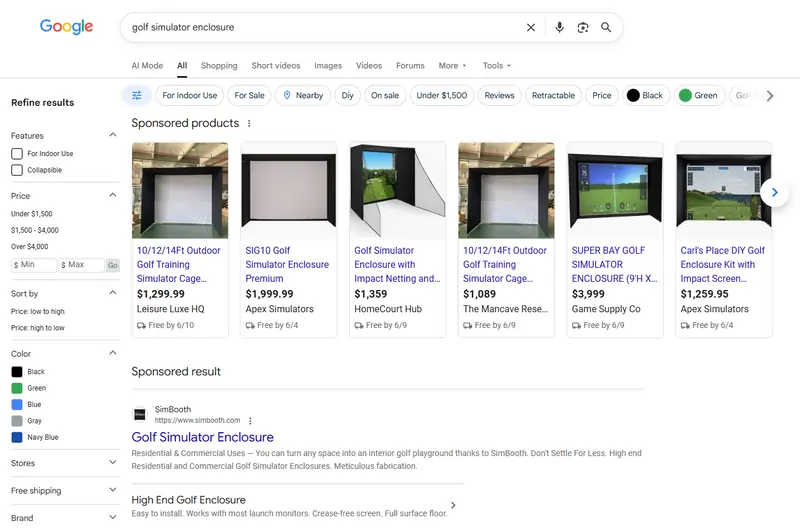Select the Green color swatch in sidebar
The width and height of the screenshot is (800, 528).
[17, 388]
